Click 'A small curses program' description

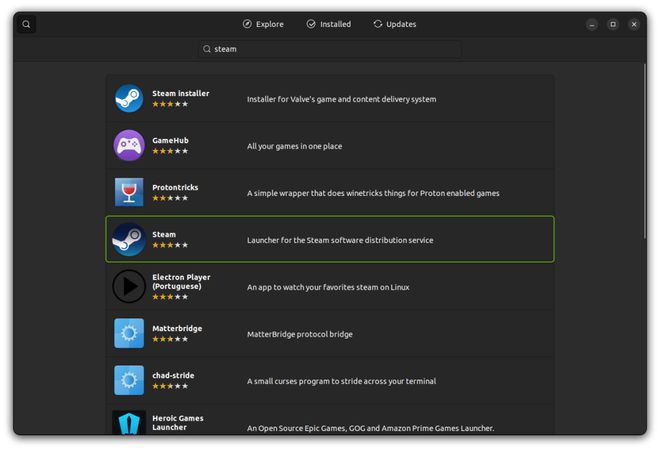point(341,381)
